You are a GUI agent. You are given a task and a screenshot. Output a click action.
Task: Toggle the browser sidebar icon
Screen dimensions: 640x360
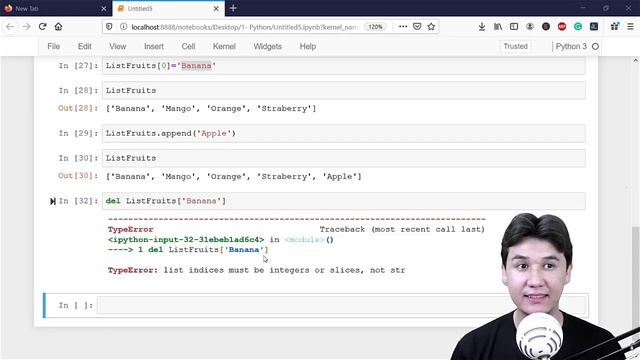point(514,27)
